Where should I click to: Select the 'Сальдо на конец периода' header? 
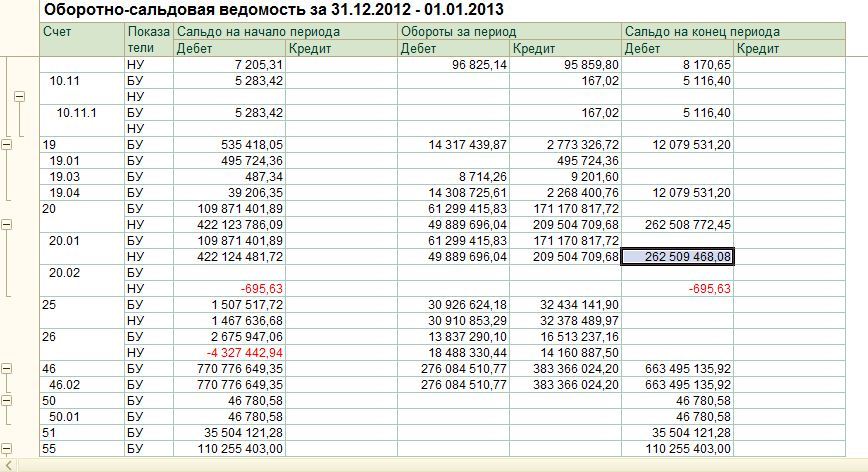click(733, 32)
